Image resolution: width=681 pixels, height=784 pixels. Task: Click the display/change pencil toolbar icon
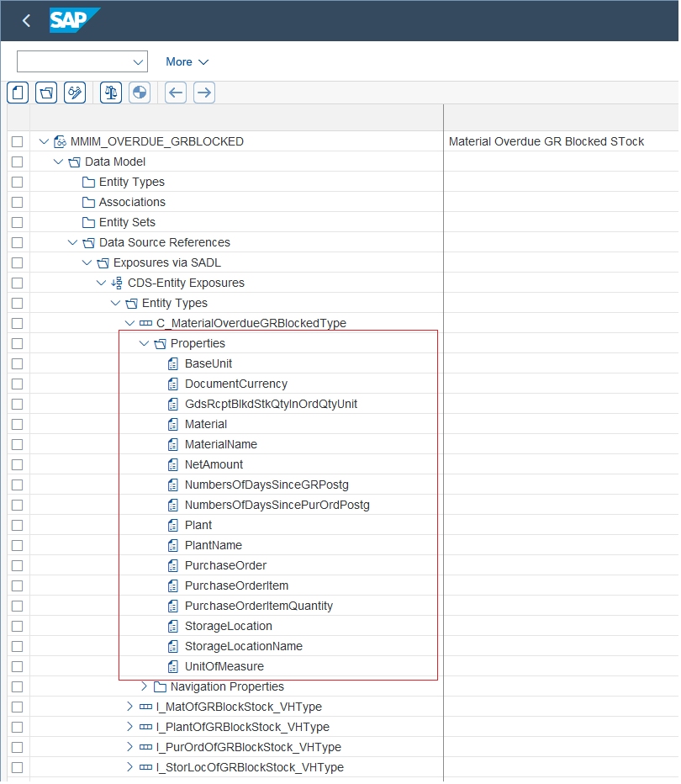click(x=75, y=93)
